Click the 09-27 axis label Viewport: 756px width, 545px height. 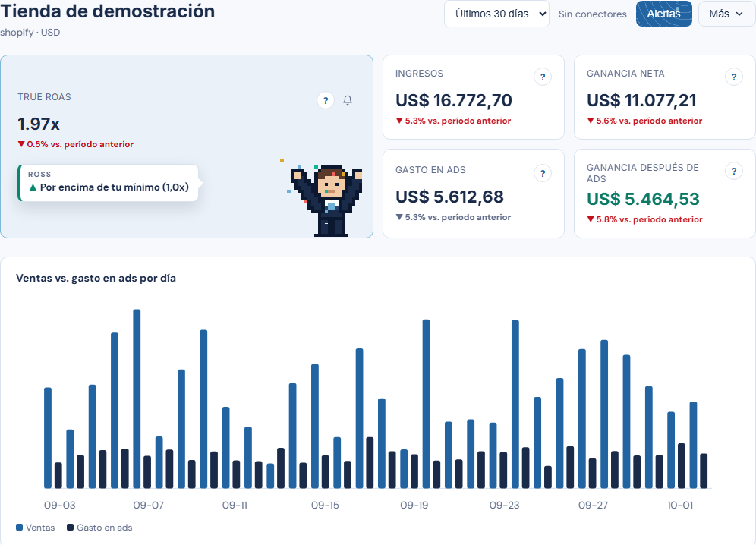[x=593, y=506]
